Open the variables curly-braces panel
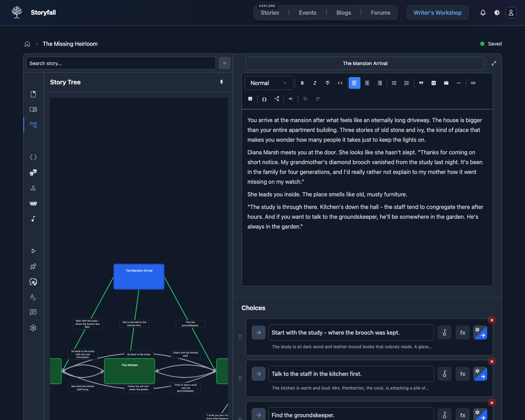The width and height of the screenshot is (525, 420). point(33,157)
